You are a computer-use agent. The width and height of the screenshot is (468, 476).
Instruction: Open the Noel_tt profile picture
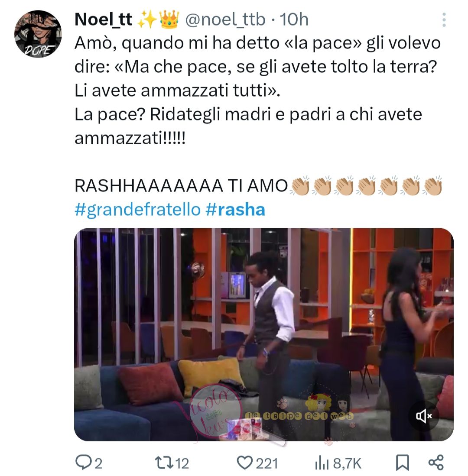point(38,34)
